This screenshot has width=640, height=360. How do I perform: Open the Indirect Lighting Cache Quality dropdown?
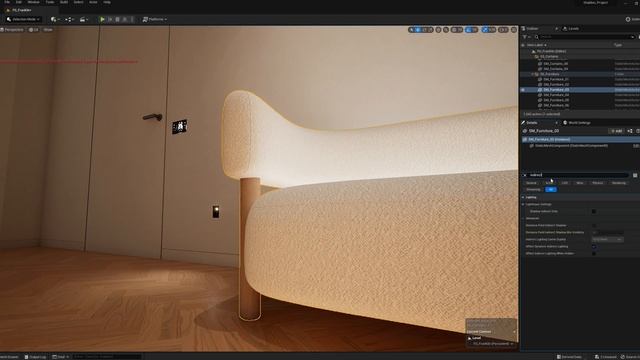tap(607, 239)
